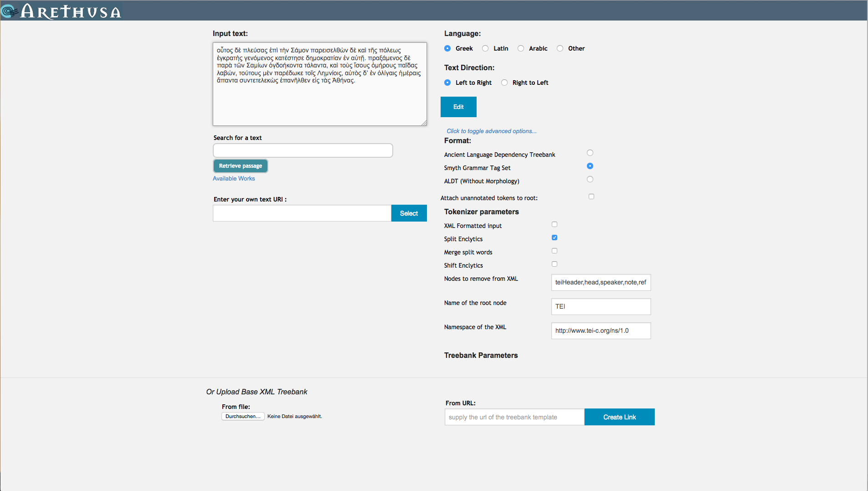Select Ancient Language Dependency Treebank format

[590, 153]
